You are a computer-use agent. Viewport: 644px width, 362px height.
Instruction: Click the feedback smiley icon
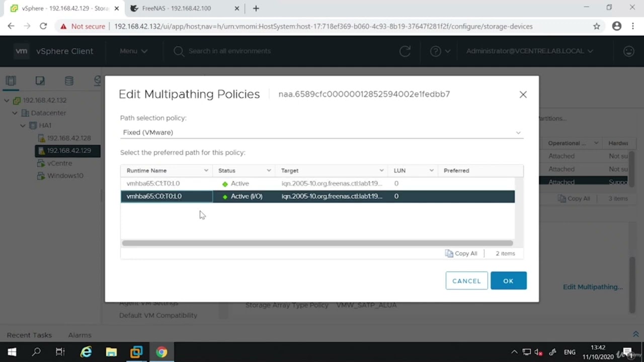(628, 51)
